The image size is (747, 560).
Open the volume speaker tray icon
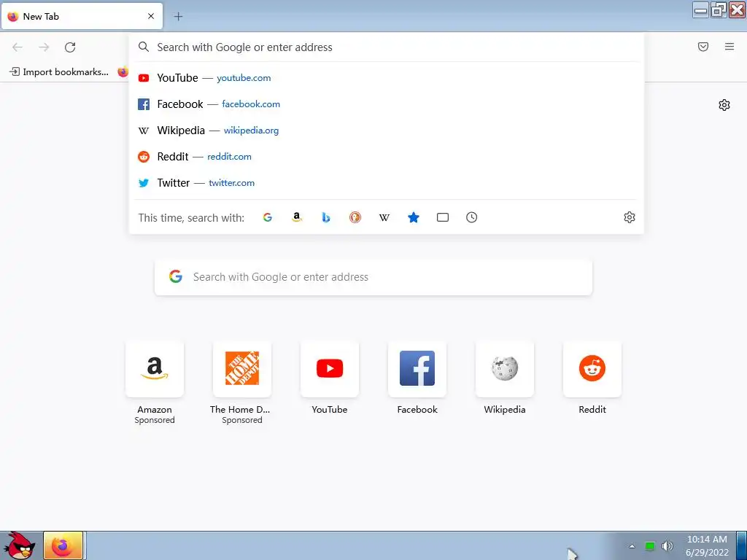667,546
